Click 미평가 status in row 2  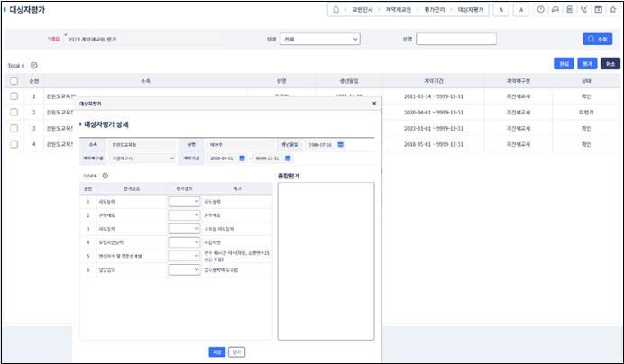click(x=586, y=113)
